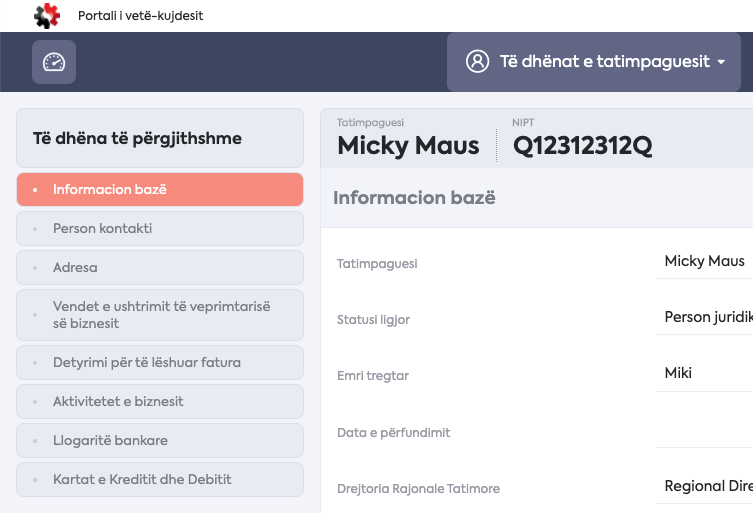Image resolution: width=753 pixels, height=513 pixels.
Task: Click the Statusi ligjor field value
Action: pos(704,318)
